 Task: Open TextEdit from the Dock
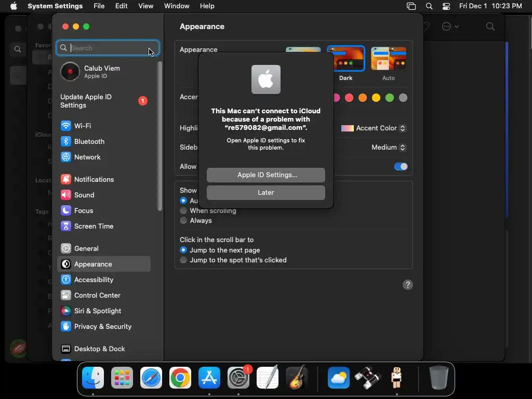pyautogui.click(x=268, y=378)
